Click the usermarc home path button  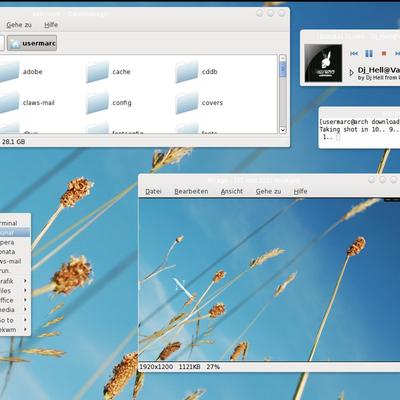coord(32,43)
